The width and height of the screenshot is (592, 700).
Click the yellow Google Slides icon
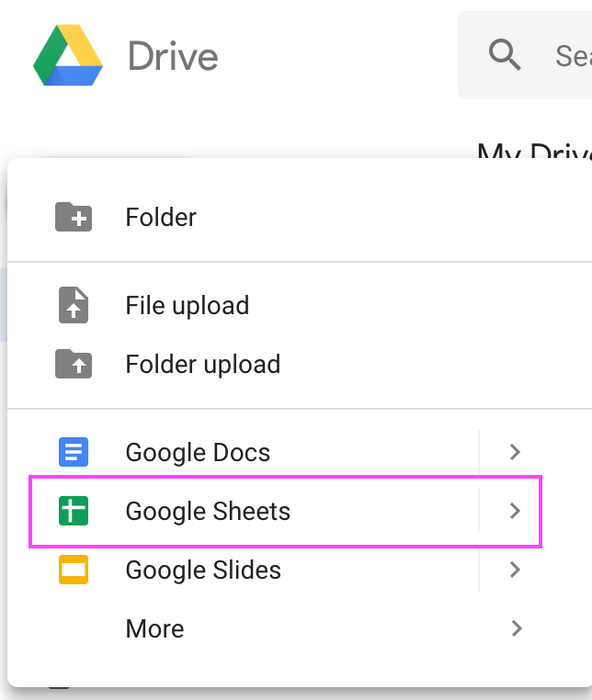tap(74, 570)
